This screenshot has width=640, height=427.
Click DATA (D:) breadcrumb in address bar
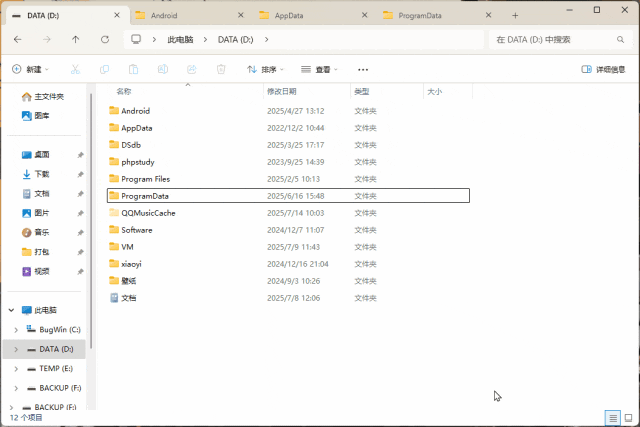236,40
